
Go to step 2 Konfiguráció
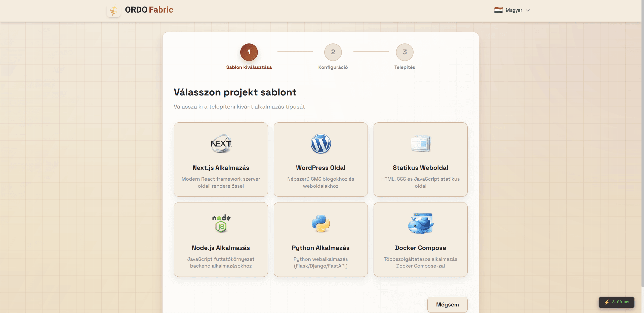click(333, 52)
